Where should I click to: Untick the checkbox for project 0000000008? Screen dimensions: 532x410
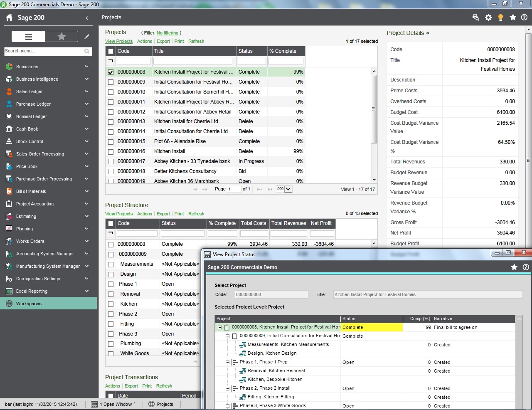pos(110,72)
